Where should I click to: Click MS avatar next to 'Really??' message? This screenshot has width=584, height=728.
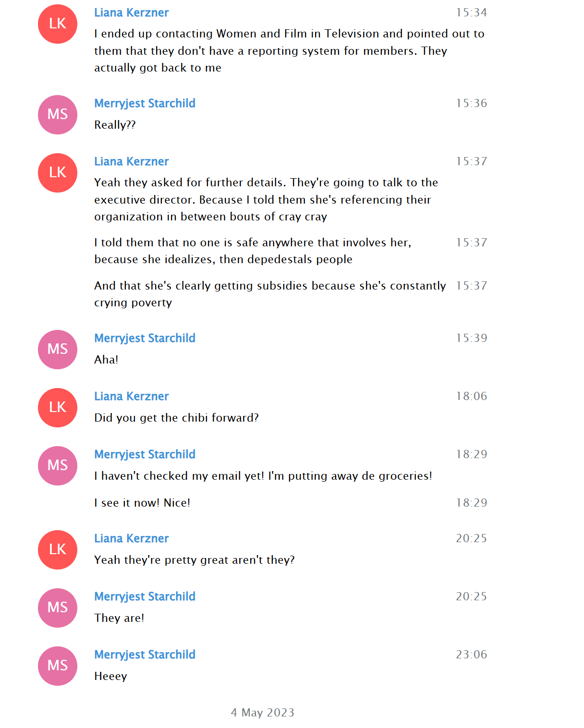(x=58, y=115)
